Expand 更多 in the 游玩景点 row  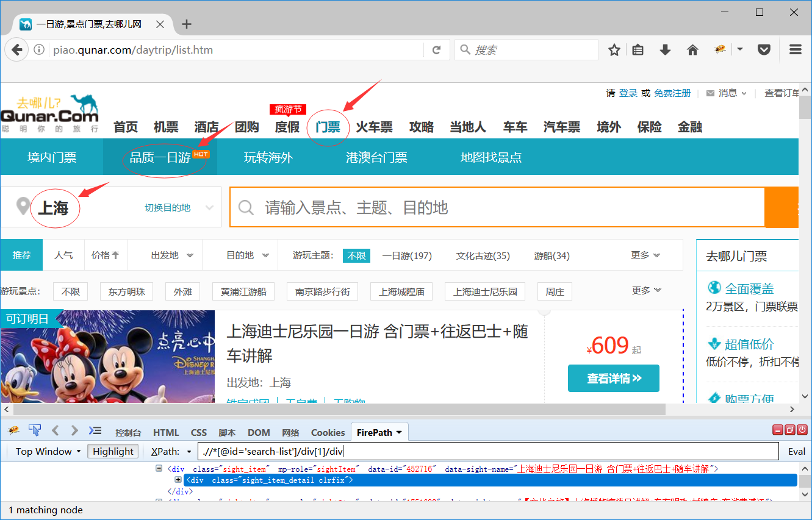[x=647, y=290]
